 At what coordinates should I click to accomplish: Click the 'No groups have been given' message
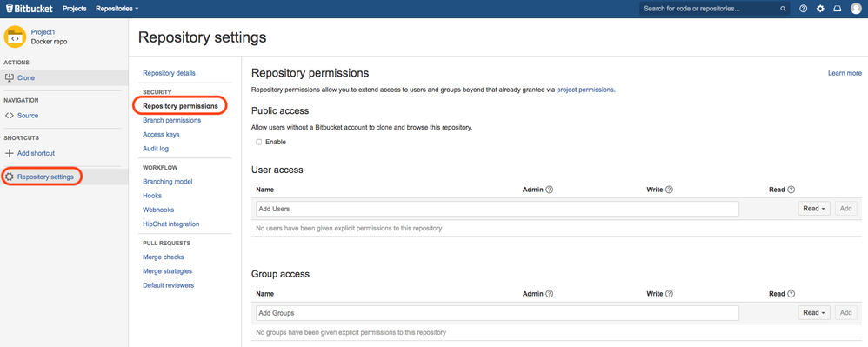(351, 332)
